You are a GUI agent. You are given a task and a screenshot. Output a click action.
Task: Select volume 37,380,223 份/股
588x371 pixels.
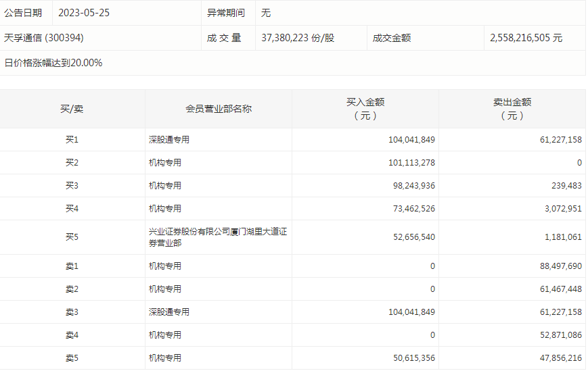[x=298, y=38]
